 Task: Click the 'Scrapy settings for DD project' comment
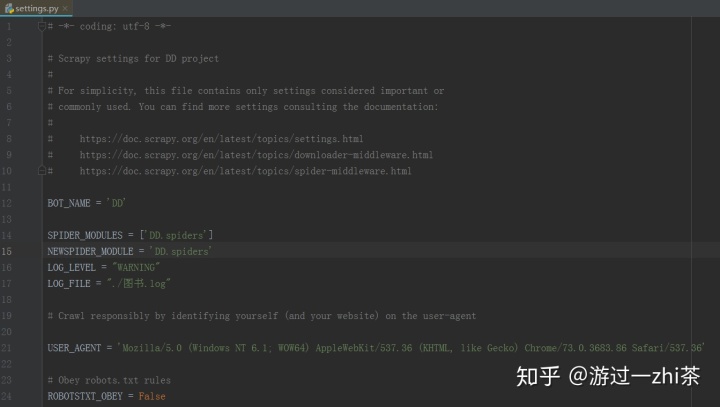tap(134, 58)
